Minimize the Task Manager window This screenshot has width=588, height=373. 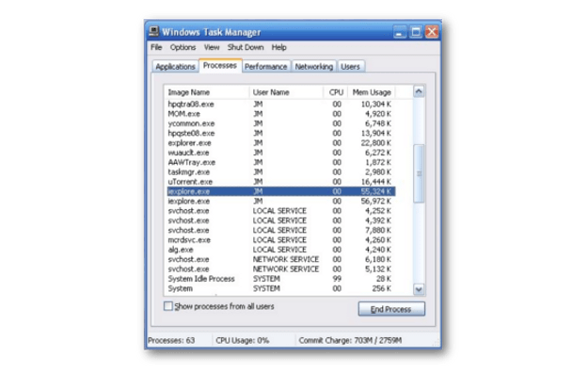(400, 32)
